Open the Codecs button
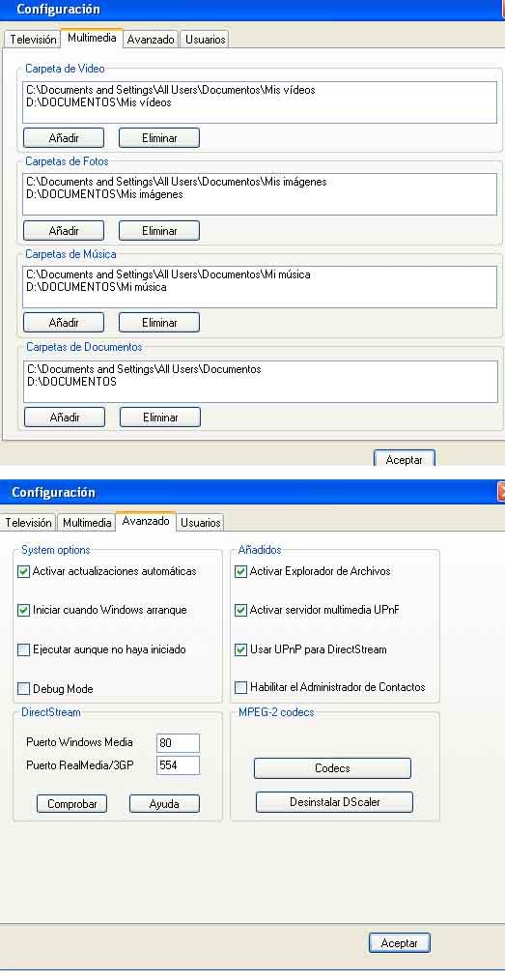 pos(332,768)
